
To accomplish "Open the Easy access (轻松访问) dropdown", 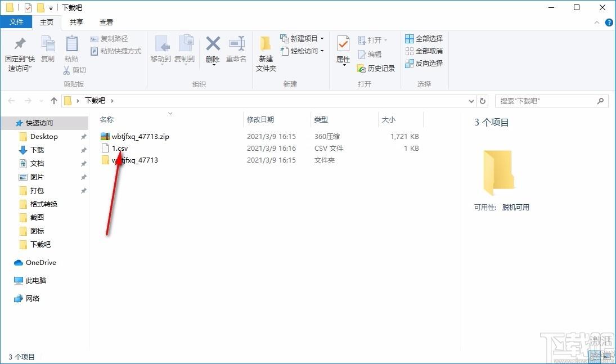I will 302,51.
